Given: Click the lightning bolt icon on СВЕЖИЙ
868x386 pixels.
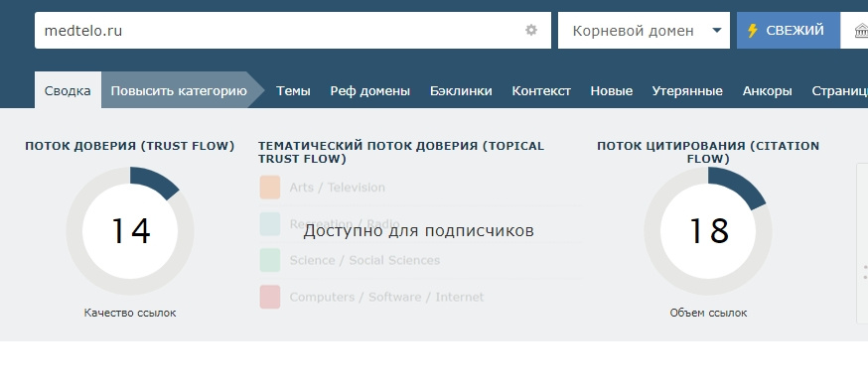Looking at the screenshot, I should coord(752,31).
